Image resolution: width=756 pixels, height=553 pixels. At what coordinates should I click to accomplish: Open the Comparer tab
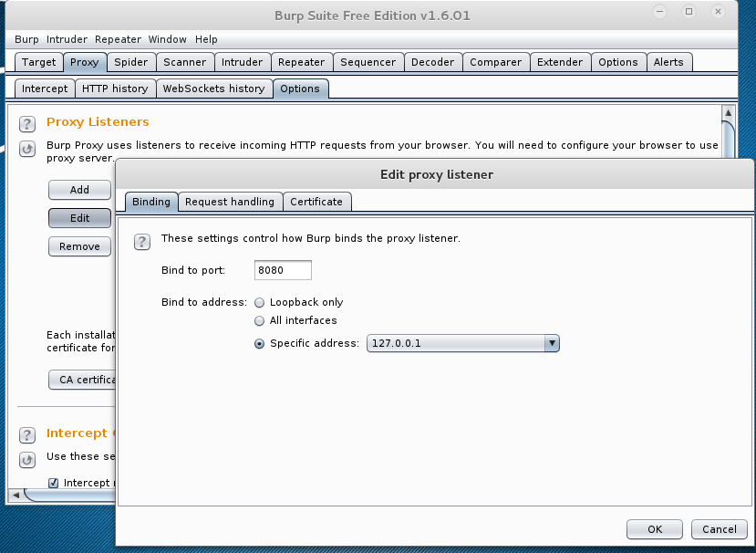click(496, 62)
